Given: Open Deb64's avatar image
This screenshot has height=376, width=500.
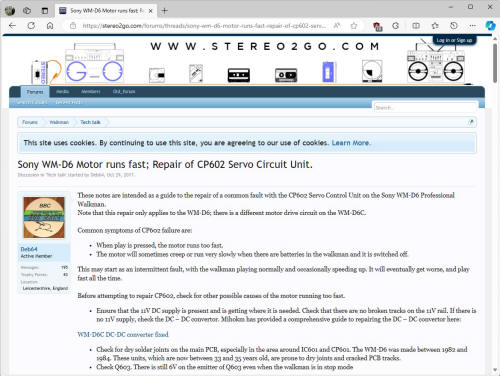Looking at the screenshot, I should tap(44, 217).
